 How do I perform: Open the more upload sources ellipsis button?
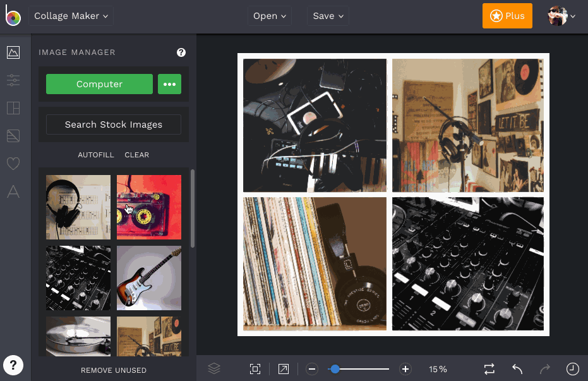tap(169, 84)
